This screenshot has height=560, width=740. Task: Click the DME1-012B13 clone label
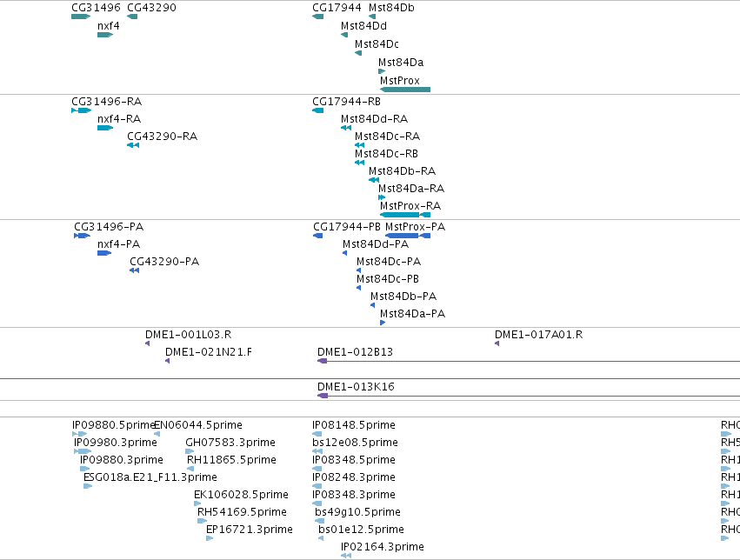(x=355, y=352)
